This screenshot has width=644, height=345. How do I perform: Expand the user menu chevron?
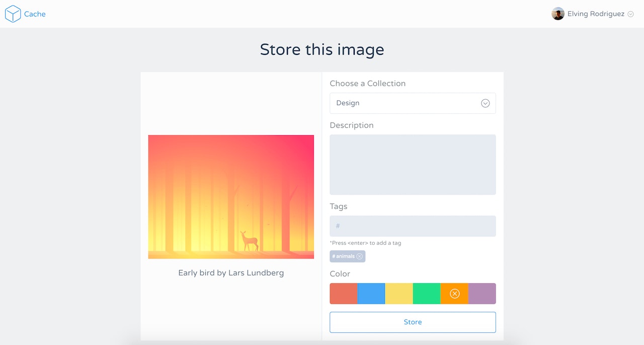630,14
